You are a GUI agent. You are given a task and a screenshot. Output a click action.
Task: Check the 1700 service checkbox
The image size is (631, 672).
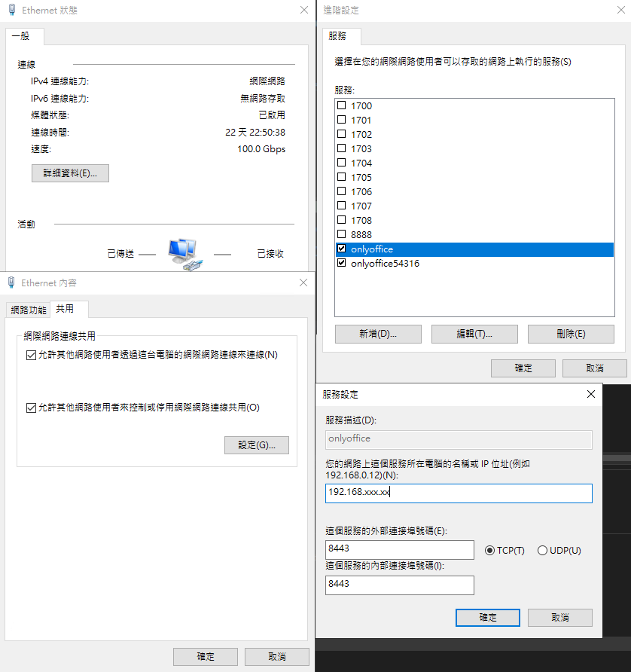342,106
